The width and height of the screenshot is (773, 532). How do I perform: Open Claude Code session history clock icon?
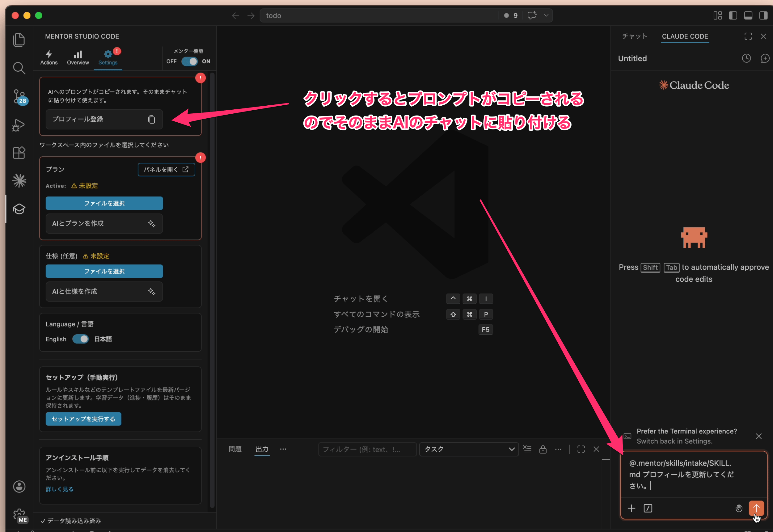pyautogui.click(x=746, y=58)
